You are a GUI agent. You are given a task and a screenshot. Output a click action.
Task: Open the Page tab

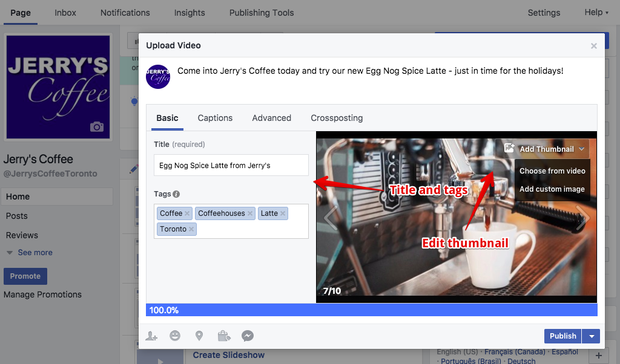(x=21, y=13)
